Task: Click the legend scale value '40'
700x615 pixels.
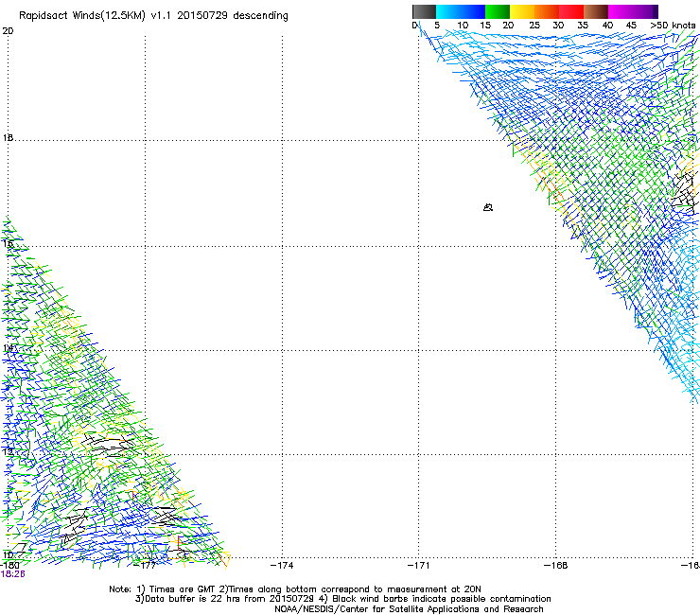Action: tap(607, 25)
